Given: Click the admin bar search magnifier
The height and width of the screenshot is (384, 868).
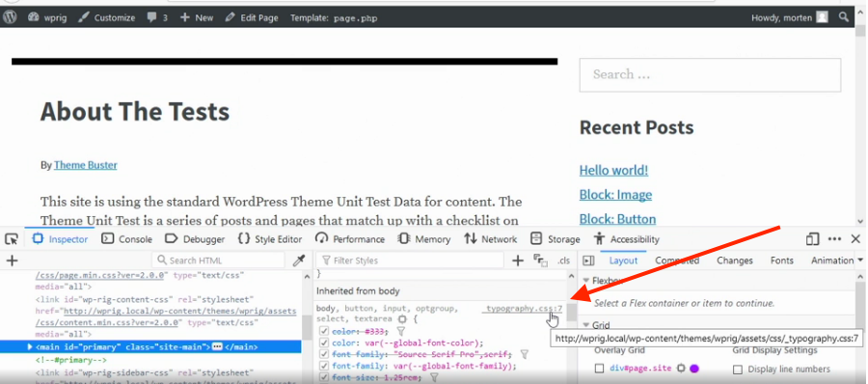Looking at the screenshot, I should tap(844, 17).
